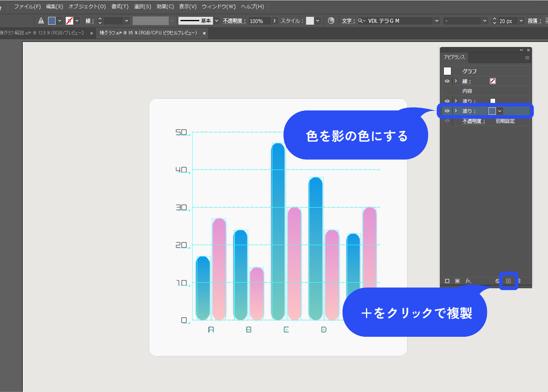
Task: Expand the white 塗り fill row
Action: [456, 101]
